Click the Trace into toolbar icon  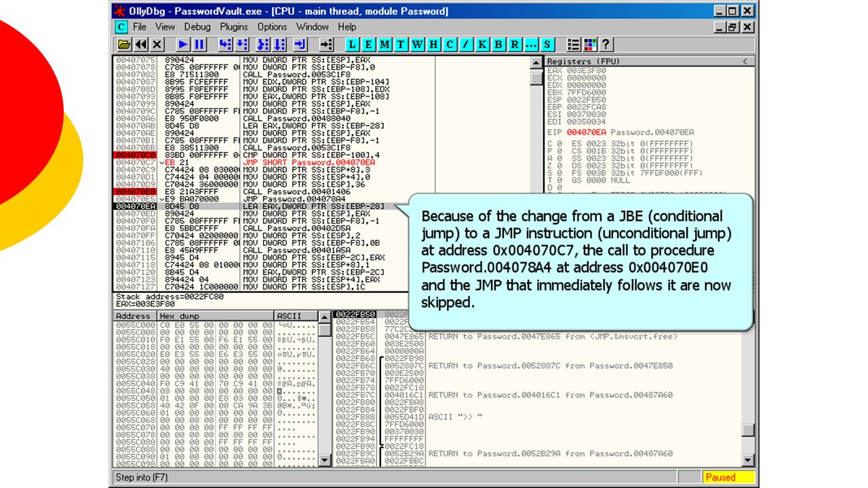(x=263, y=44)
